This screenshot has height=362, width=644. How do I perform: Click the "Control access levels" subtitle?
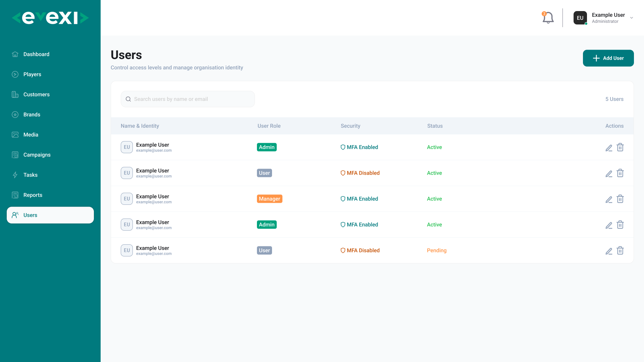point(177,68)
